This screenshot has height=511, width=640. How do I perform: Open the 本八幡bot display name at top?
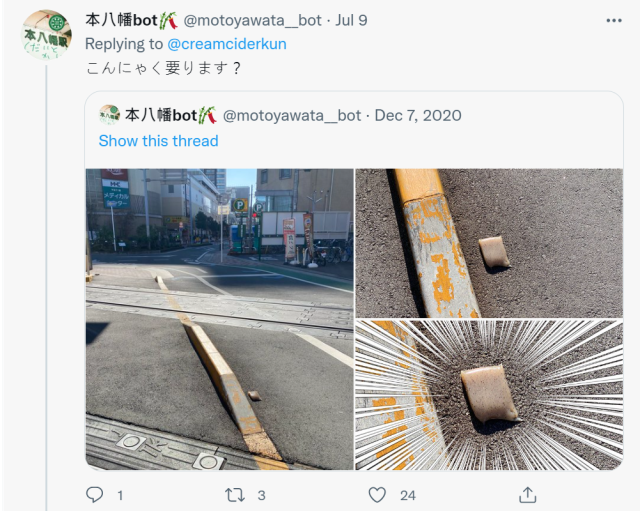(x=131, y=20)
